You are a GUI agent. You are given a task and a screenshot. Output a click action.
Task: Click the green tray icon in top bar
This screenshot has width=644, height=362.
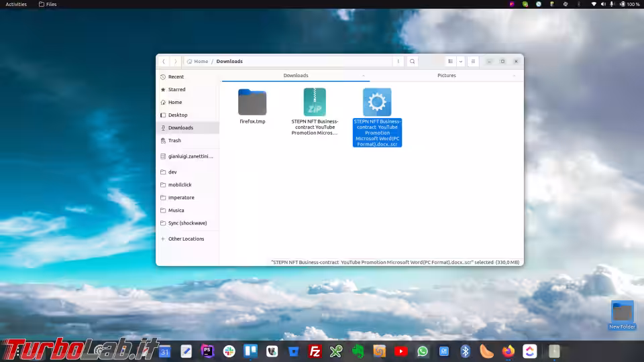(x=525, y=4)
